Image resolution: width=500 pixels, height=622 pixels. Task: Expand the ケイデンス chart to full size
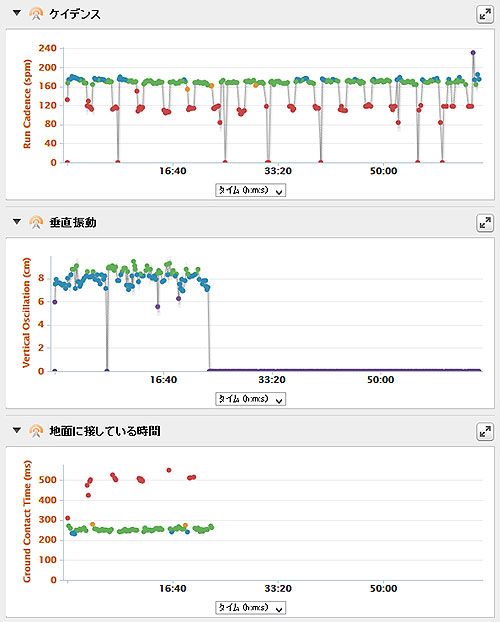[x=485, y=15]
